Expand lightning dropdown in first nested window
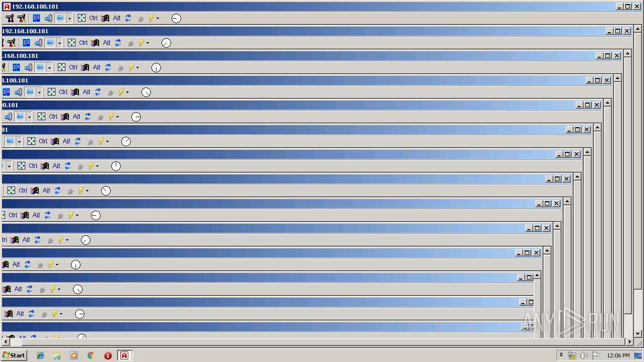Viewport: 644px width, 362px height. pos(147,43)
